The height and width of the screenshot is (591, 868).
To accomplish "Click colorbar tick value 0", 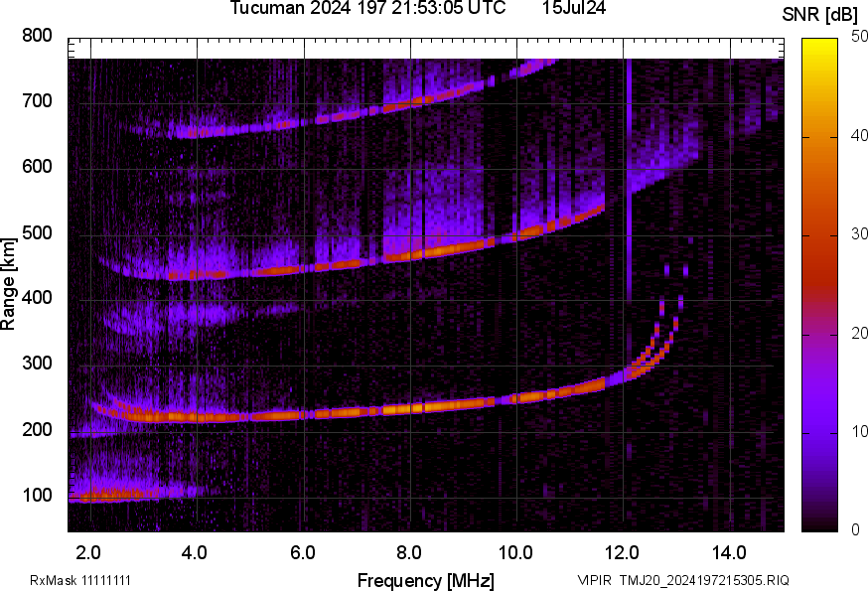I will (x=855, y=530).
